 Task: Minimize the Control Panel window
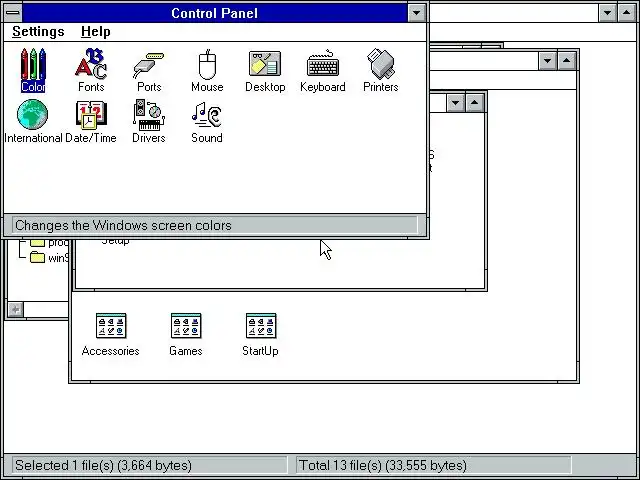pos(416,13)
